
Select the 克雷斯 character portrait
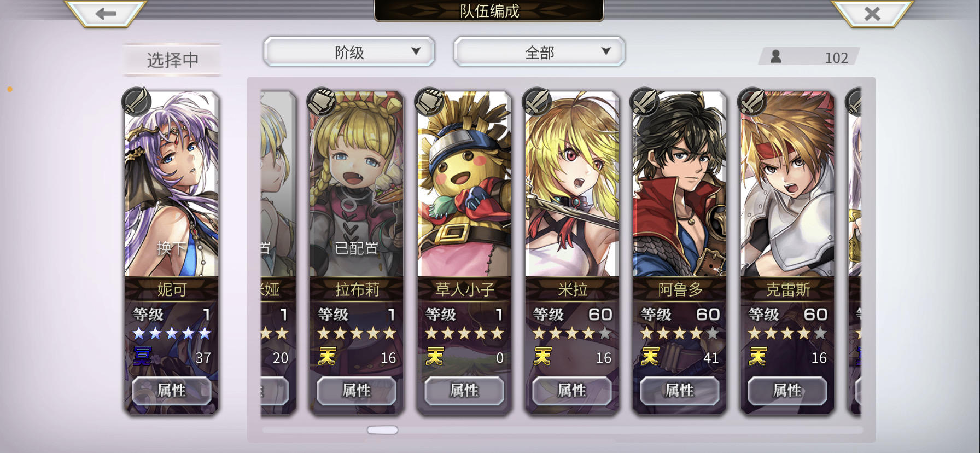tap(787, 184)
